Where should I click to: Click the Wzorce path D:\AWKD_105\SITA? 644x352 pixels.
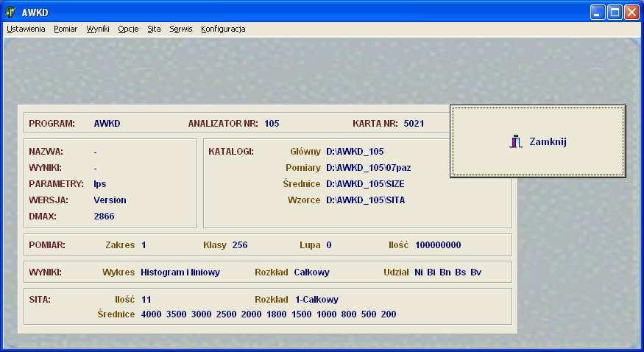(x=366, y=200)
